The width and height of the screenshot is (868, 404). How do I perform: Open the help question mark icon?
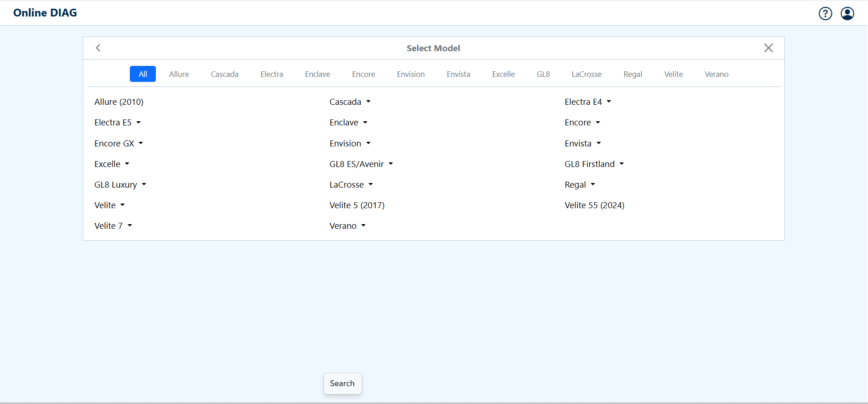tap(825, 14)
